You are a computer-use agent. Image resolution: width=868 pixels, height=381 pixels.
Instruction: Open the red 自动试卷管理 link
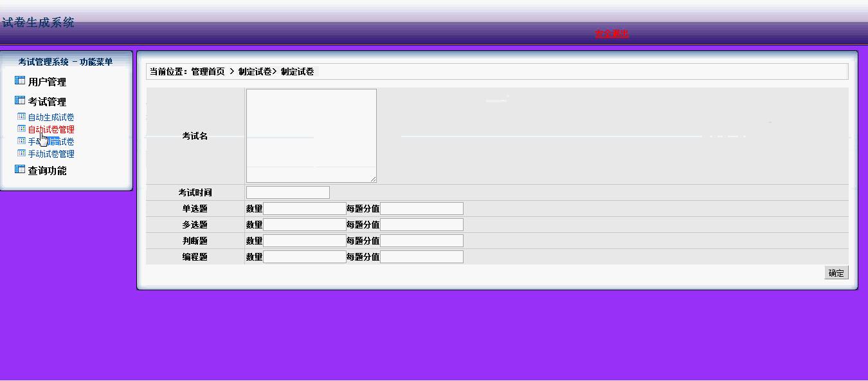[x=51, y=129]
